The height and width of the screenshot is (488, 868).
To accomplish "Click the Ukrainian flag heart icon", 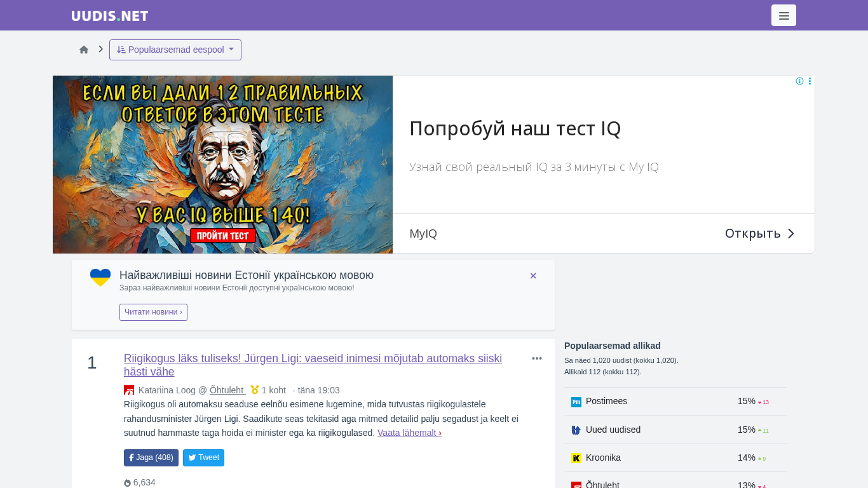I will (x=100, y=277).
